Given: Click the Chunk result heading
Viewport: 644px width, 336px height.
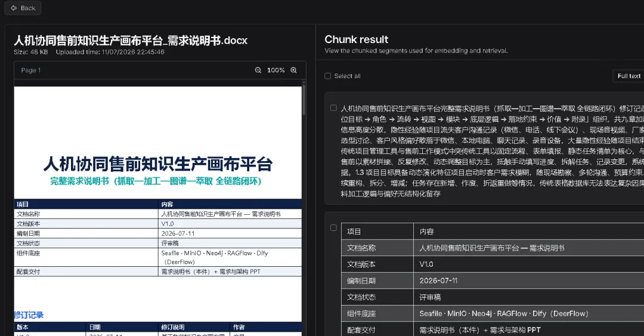Looking at the screenshot, I should tap(356, 39).
